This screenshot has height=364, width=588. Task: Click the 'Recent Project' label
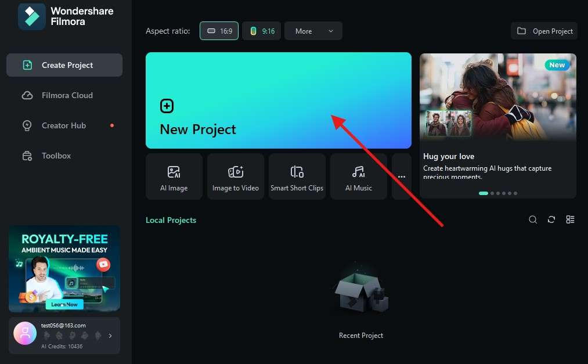tap(360, 336)
